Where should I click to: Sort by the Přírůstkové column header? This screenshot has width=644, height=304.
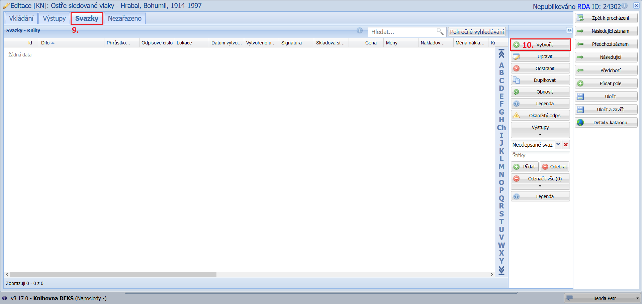122,43
